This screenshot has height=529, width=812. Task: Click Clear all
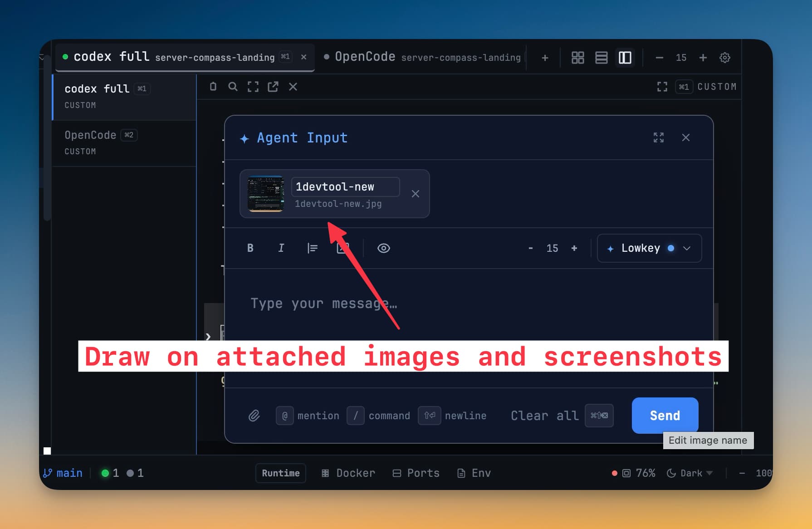[x=545, y=416]
